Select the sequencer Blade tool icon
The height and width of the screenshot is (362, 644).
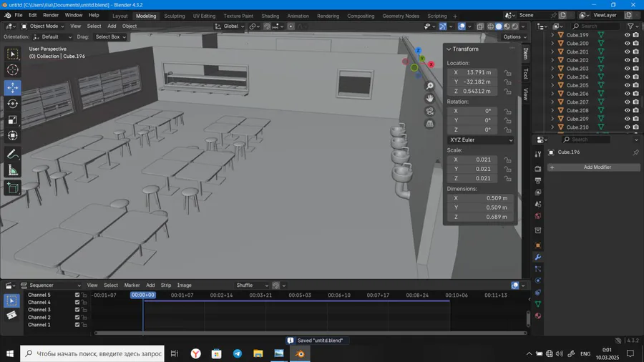[11, 315]
